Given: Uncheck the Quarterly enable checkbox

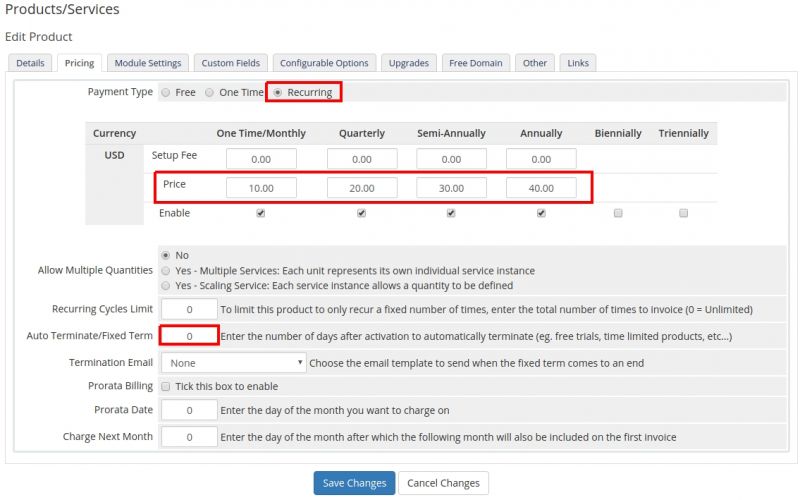Looking at the screenshot, I should 361,213.
